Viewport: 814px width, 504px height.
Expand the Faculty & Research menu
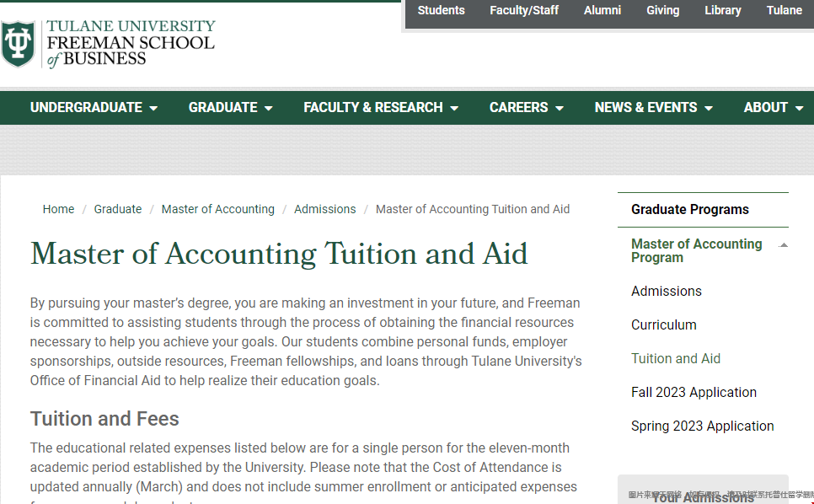[381, 107]
